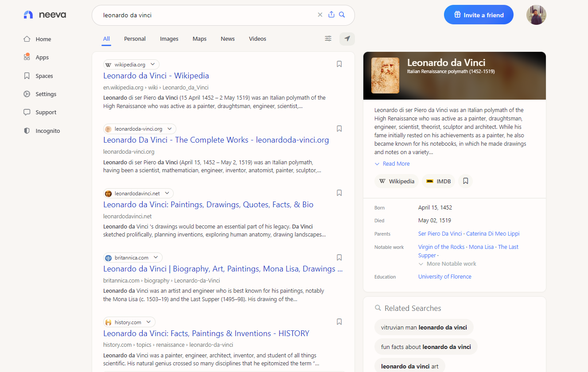Viewport: 588px width, 372px height.
Task: Click the Mona Lisa link
Action: (481, 247)
